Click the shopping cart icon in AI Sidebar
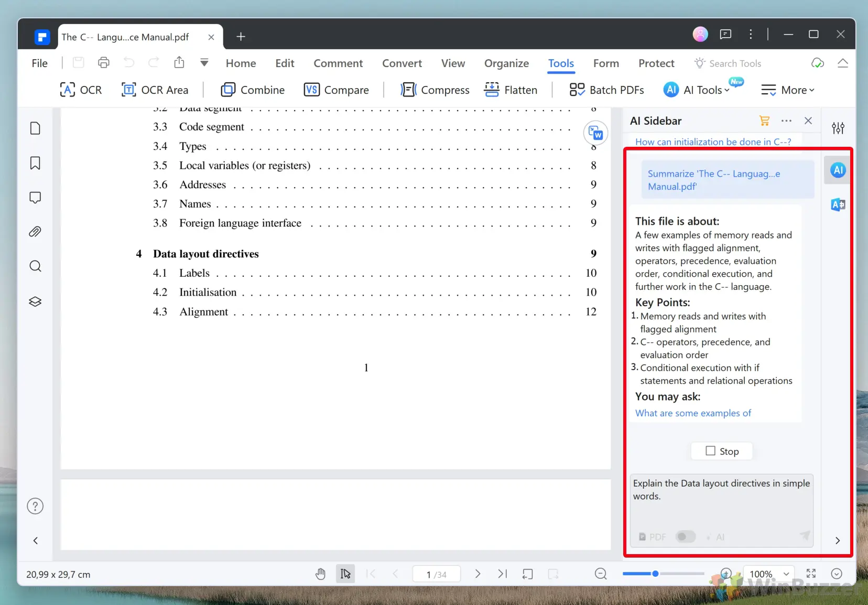 (x=764, y=121)
